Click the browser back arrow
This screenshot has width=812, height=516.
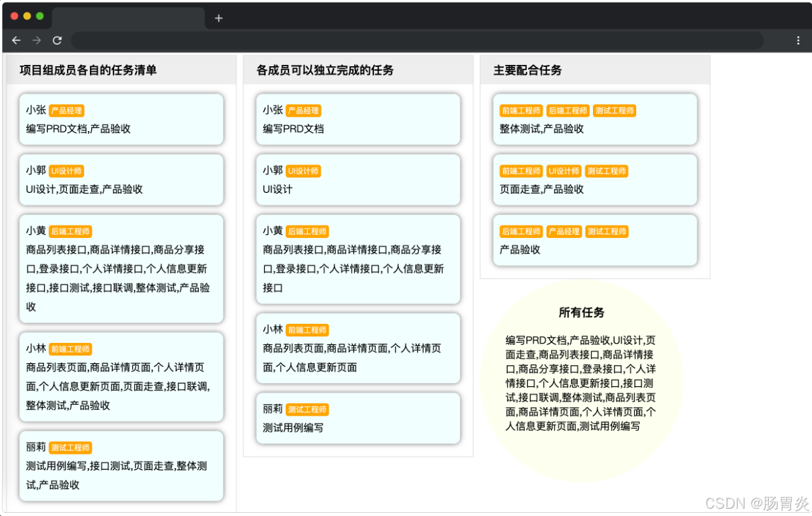pos(16,41)
